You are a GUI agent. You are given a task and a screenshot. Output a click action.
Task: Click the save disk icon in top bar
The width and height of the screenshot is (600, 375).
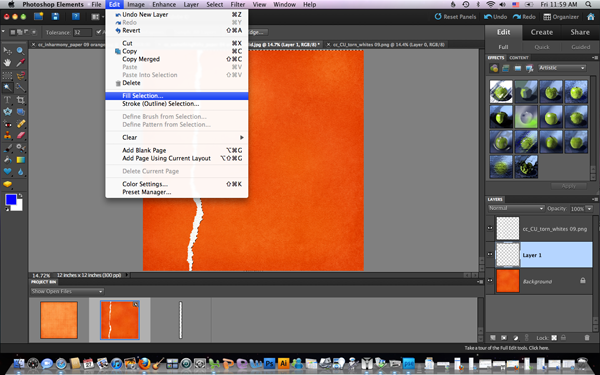coord(55,16)
